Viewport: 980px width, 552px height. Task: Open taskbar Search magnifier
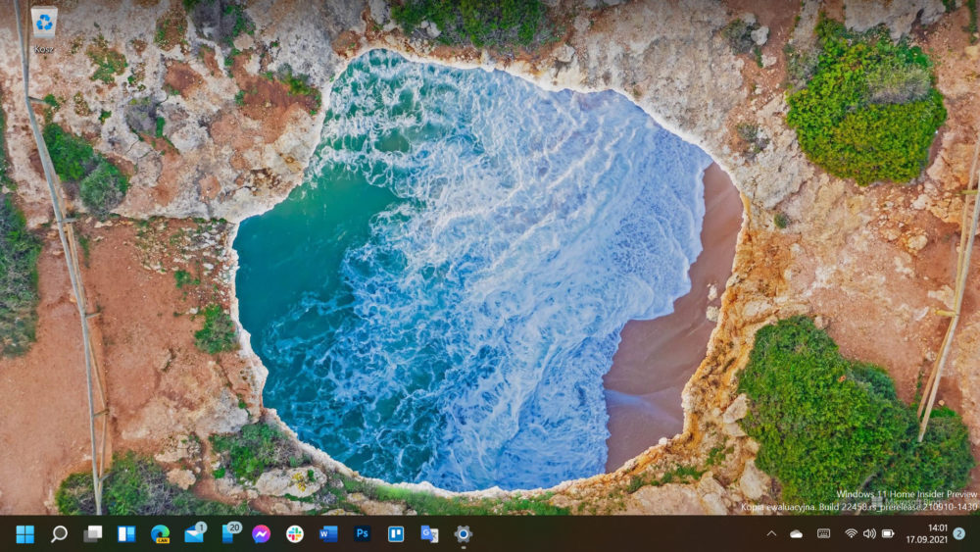click(59, 534)
